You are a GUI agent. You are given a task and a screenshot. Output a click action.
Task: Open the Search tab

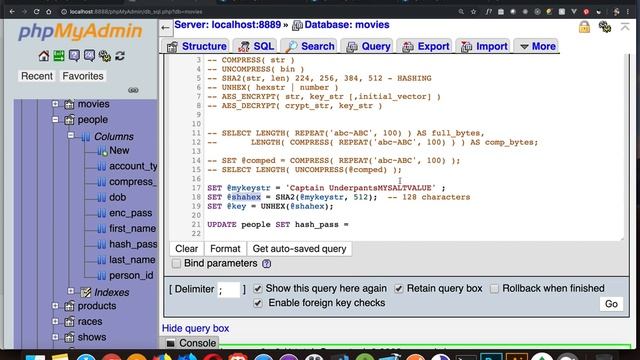(309, 47)
